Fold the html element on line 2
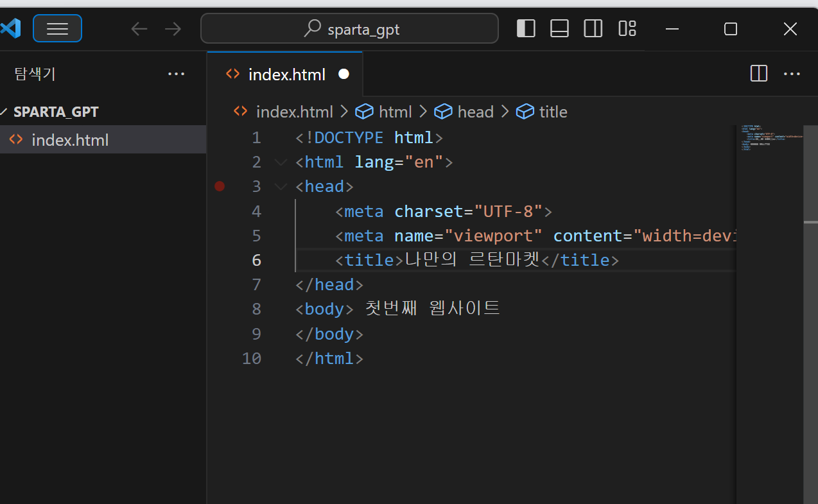 coord(281,162)
